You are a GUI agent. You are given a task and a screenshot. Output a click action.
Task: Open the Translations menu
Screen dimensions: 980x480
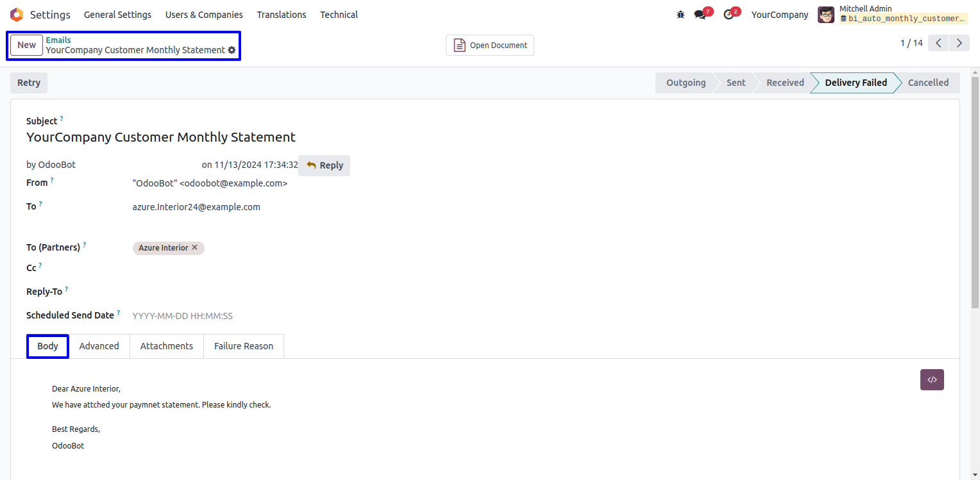click(282, 15)
